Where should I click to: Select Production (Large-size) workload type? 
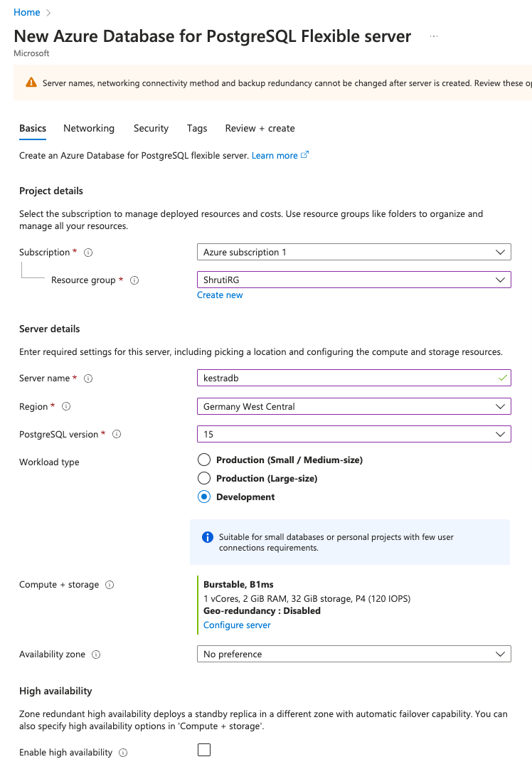(204, 478)
